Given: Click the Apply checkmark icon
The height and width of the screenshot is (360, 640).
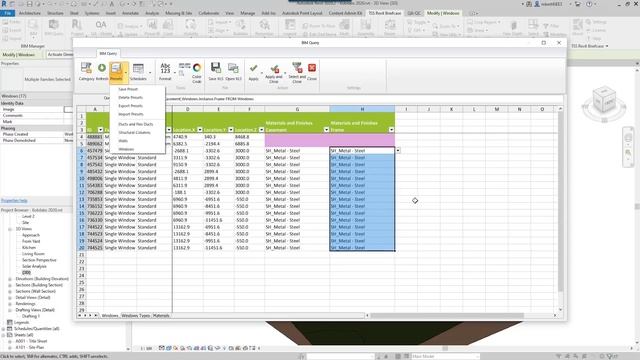Looking at the screenshot, I should pos(253,71).
